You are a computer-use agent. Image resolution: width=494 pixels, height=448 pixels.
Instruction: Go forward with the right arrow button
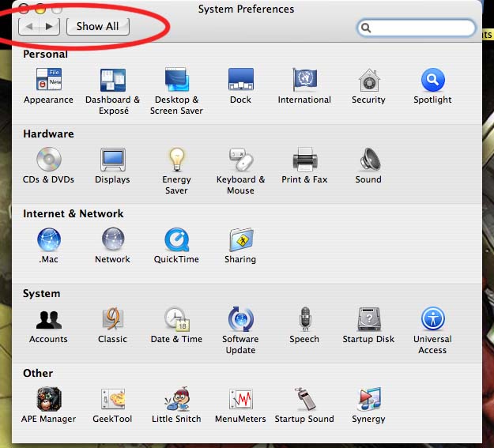[50, 26]
